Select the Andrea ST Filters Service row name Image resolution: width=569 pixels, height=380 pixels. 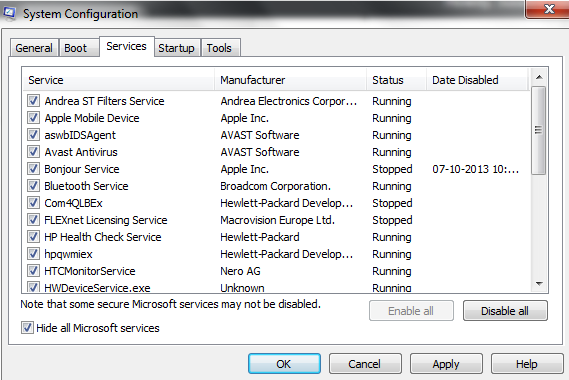click(x=104, y=101)
